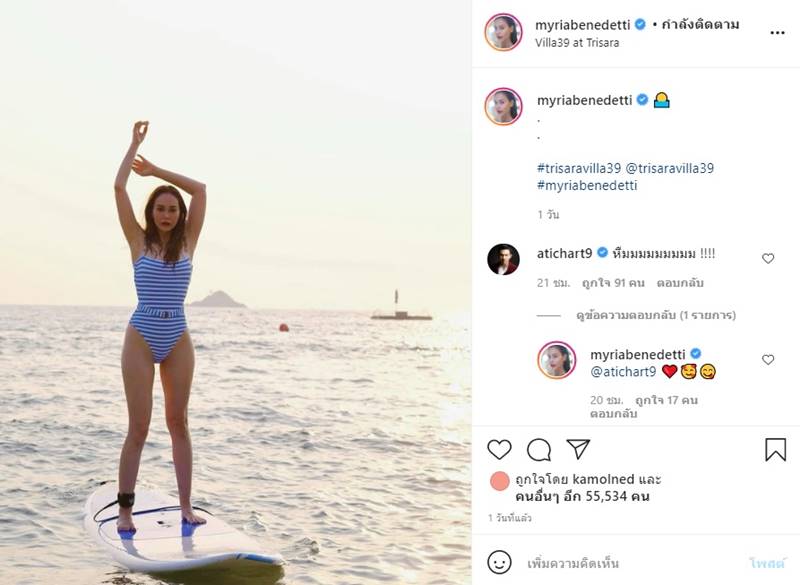This screenshot has width=800, height=585.
Task: Open the comment bubble icon
Action: point(539,449)
